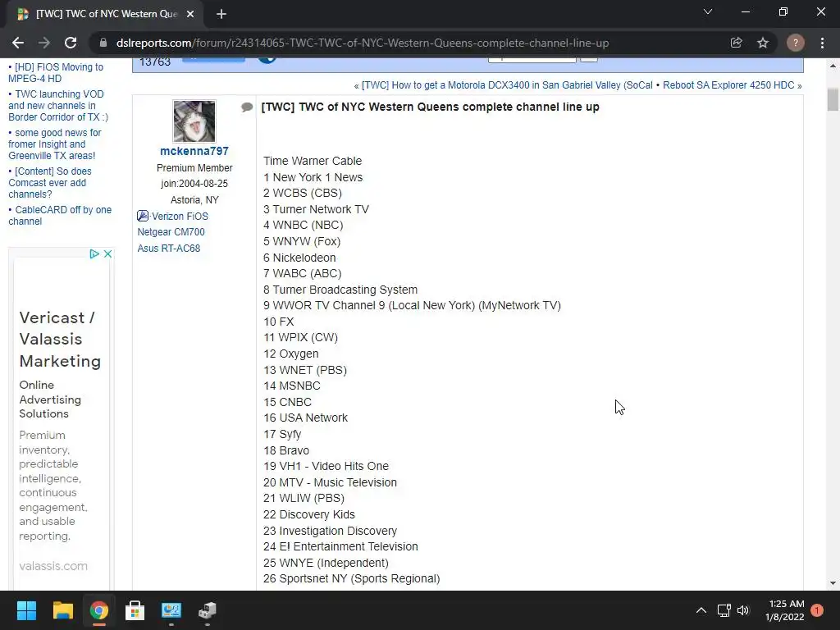Screen dimensions: 840x630
Task: Click the page scrollbar thumb
Action: [x=833, y=100]
